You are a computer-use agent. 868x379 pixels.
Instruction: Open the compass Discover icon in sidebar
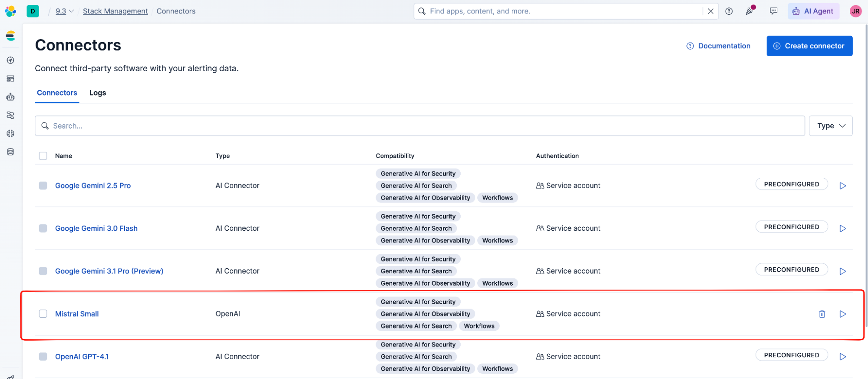[10, 60]
